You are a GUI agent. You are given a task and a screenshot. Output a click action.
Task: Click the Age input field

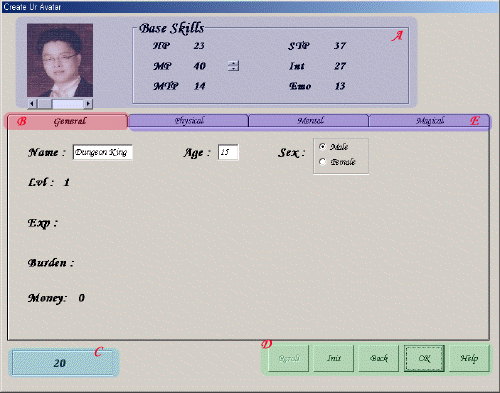tap(228, 152)
